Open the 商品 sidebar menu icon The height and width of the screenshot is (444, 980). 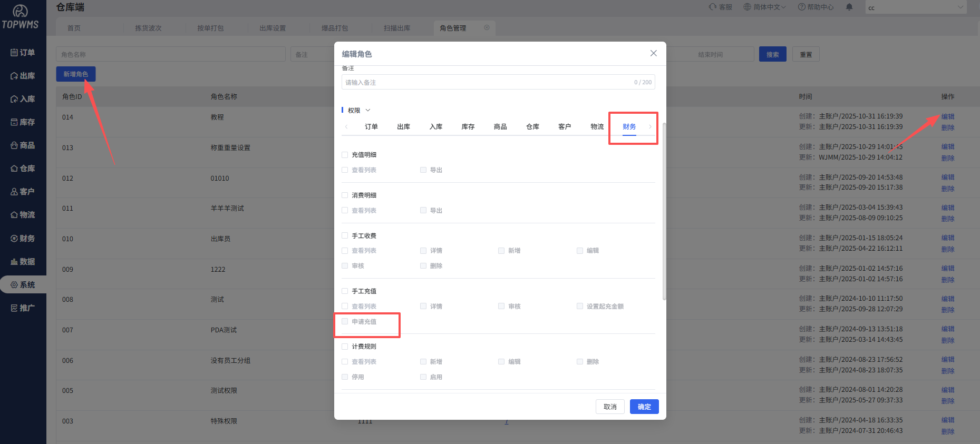14,145
